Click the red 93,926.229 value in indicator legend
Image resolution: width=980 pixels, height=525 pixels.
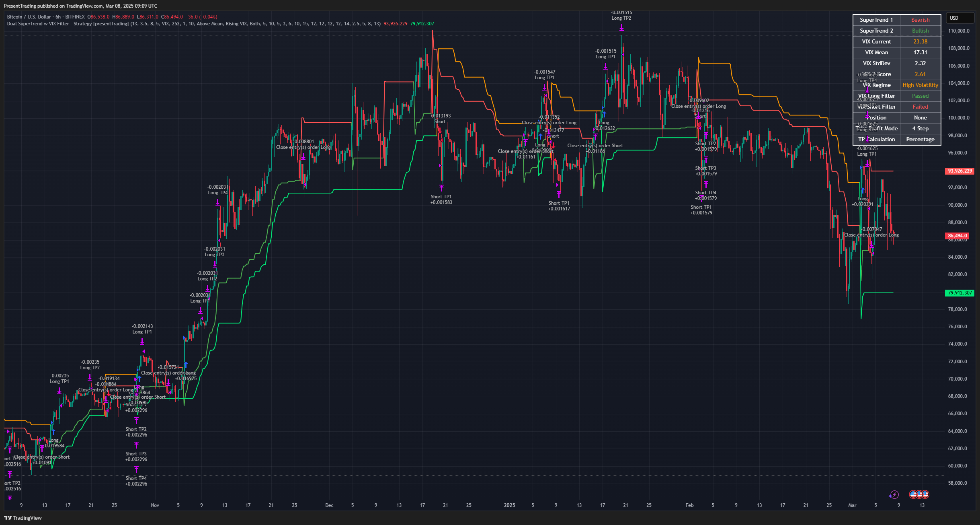tap(395, 24)
